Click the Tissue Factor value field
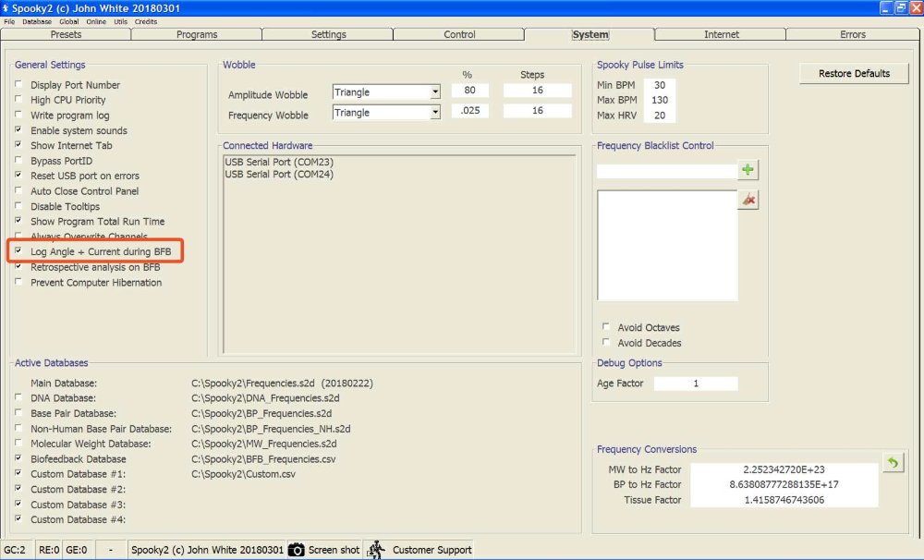 784,500
